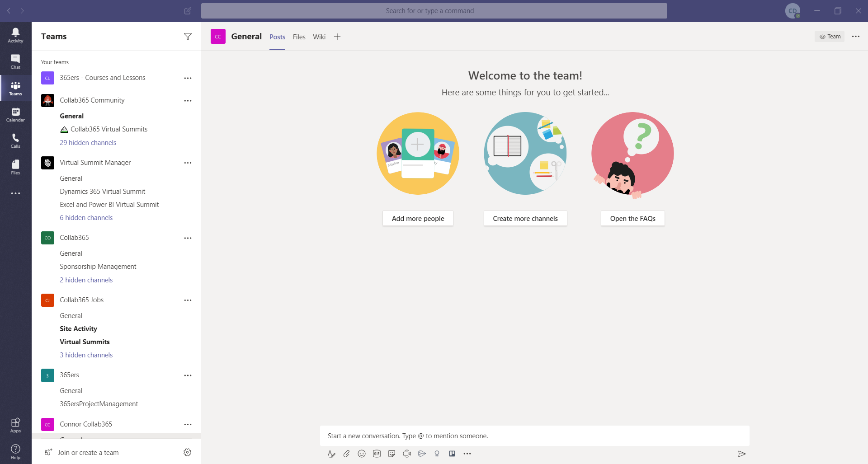Image resolution: width=868 pixels, height=464 pixels.
Task: Click the create channels notebook illustration
Action: [525, 154]
